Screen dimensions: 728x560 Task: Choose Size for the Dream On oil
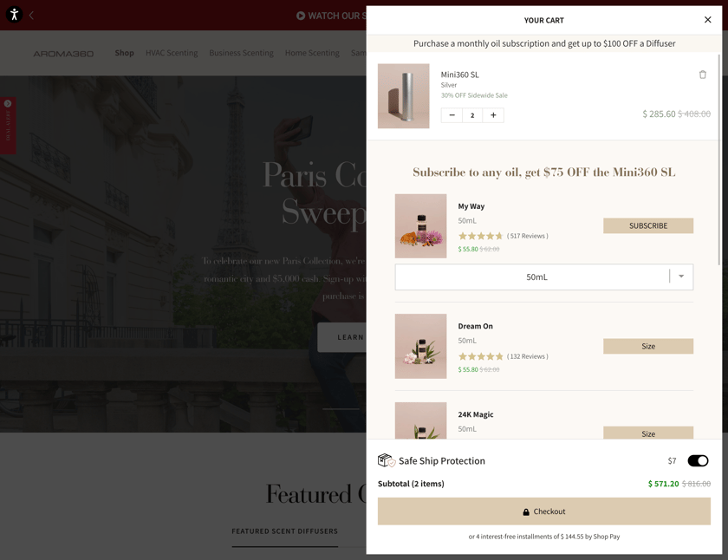click(648, 346)
